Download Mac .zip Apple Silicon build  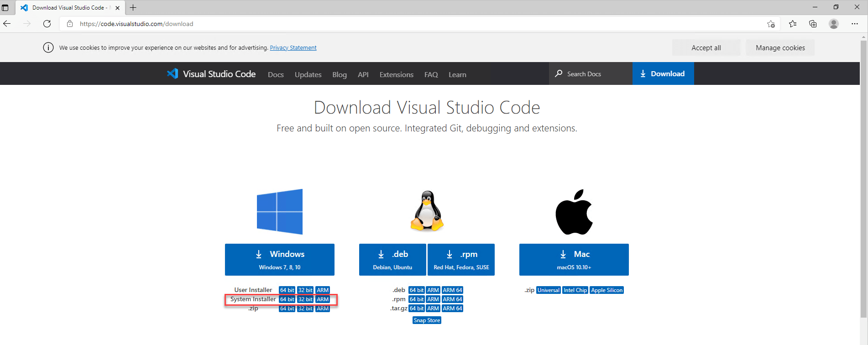[x=607, y=290]
